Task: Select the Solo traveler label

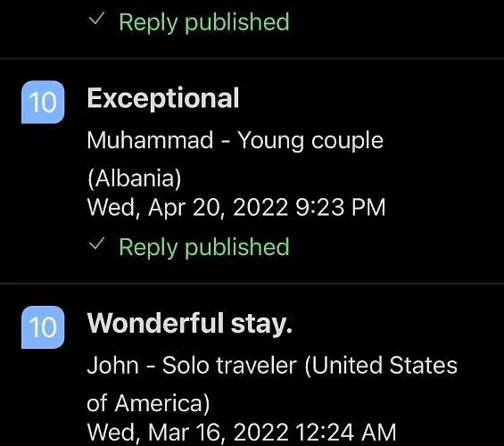Action: (x=229, y=366)
